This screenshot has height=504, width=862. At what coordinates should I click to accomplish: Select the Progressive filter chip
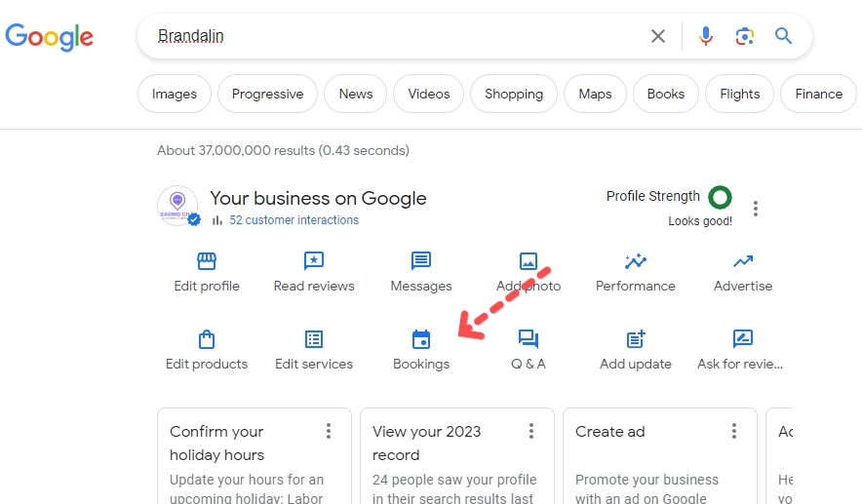coord(268,94)
